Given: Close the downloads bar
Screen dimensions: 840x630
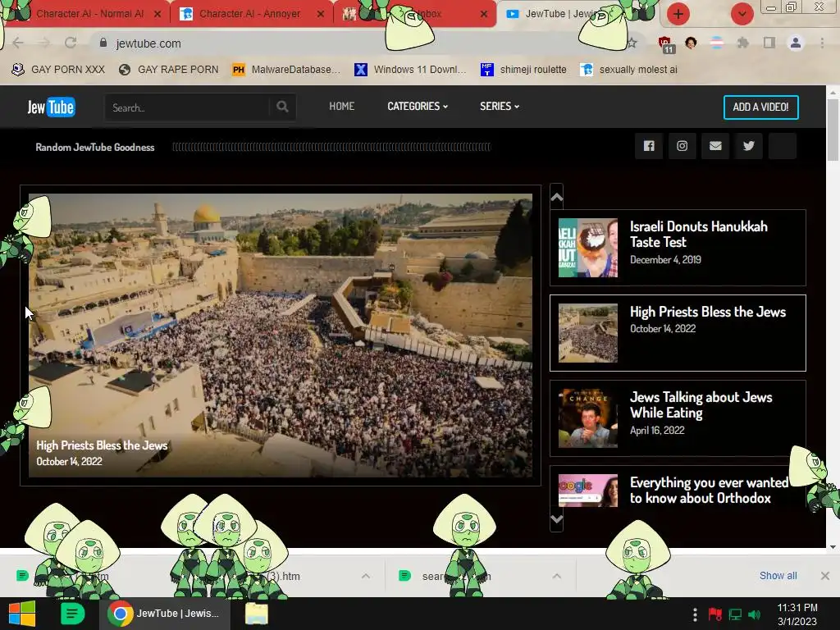Looking at the screenshot, I should click(825, 576).
